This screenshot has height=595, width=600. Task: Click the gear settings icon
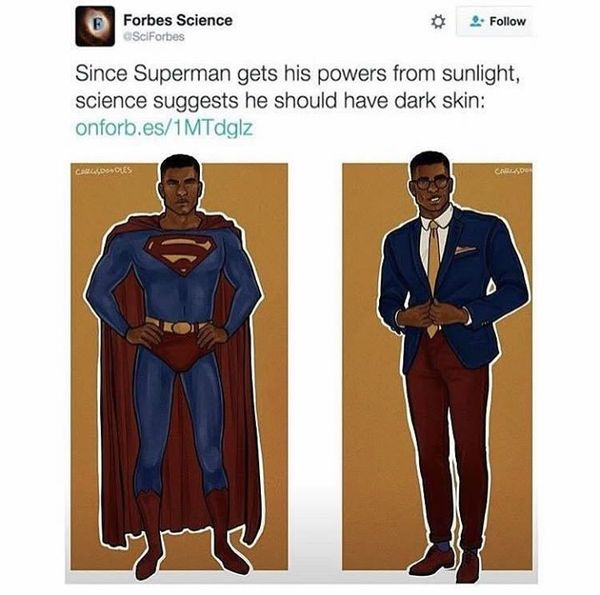[x=438, y=21]
